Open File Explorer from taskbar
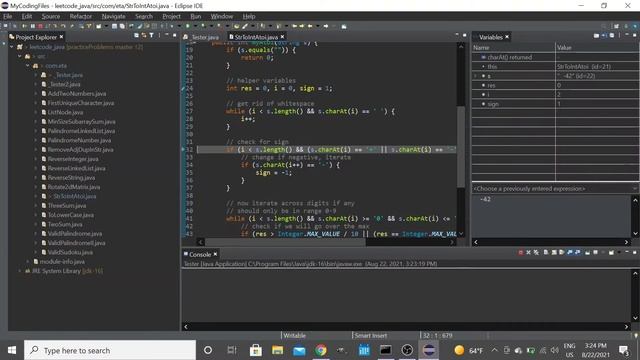The height and width of the screenshot is (360, 640). (x=277, y=350)
